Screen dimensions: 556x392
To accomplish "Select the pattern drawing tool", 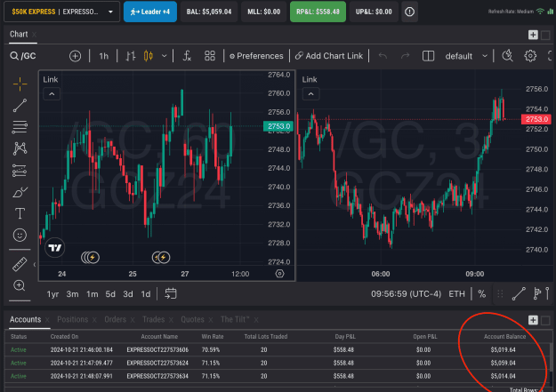I will point(20,148).
